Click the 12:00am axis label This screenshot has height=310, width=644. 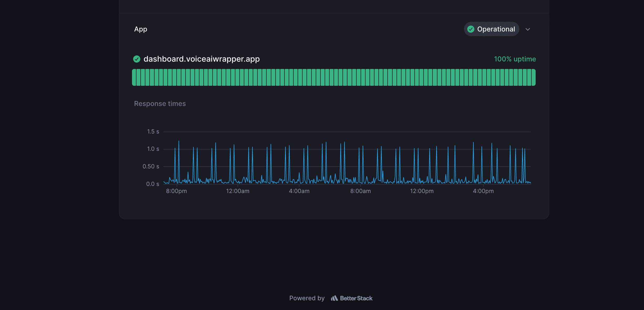point(238,191)
